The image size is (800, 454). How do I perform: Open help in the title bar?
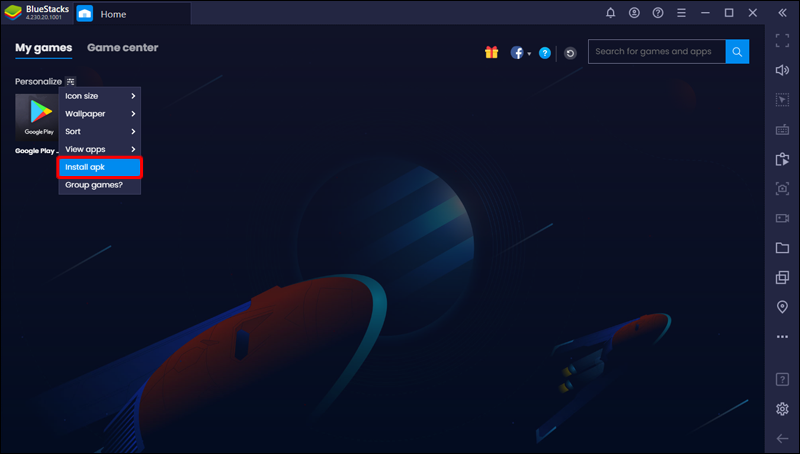click(658, 13)
